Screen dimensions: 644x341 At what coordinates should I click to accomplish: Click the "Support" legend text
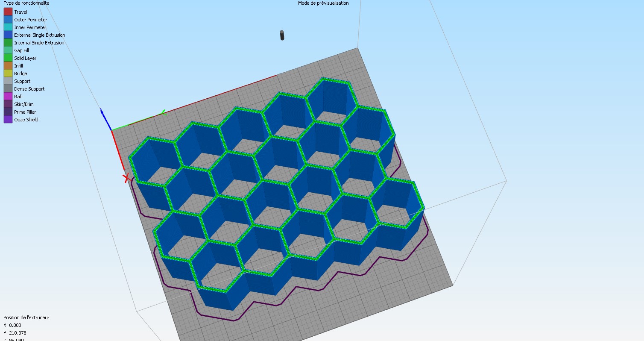click(22, 81)
